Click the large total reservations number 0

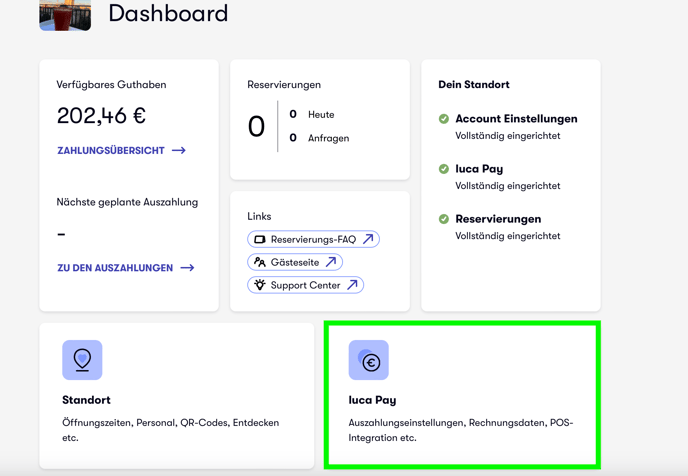[256, 126]
